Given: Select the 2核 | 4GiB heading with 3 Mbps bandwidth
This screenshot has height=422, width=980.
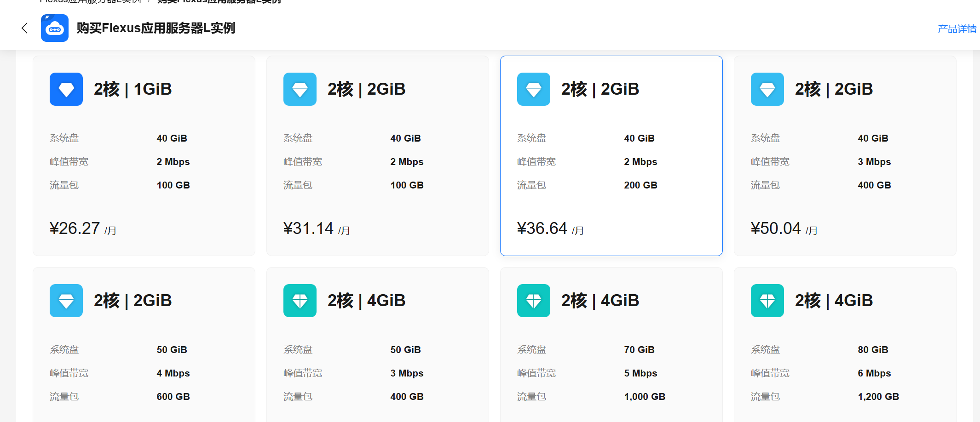Looking at the screenshot, I should tap(366, 301).
